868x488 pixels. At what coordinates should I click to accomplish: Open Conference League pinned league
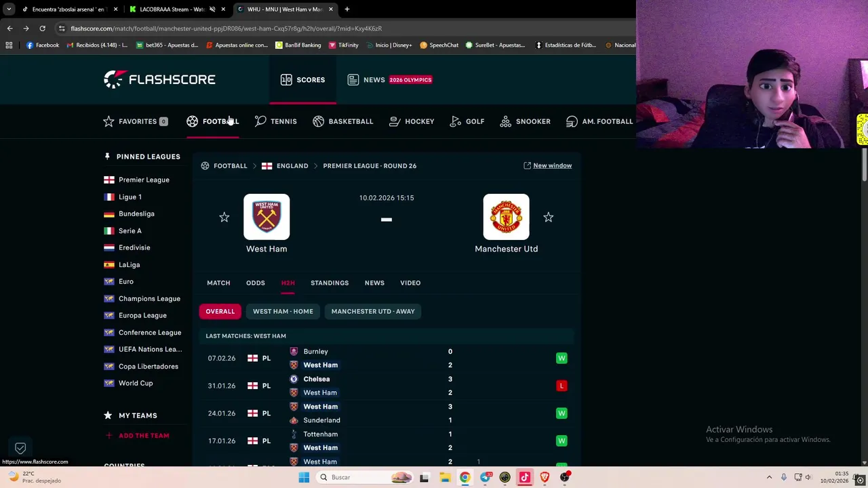pos(150,332)
